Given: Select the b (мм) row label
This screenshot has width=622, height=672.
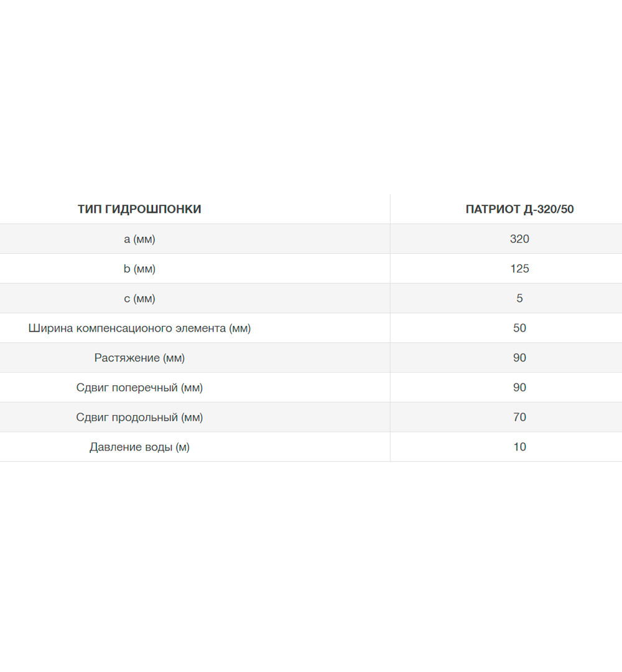Looking at the screenshot, I should 140,269.
